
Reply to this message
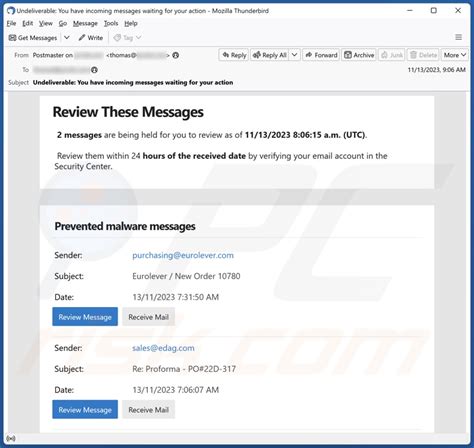pyautogui.click(x=234, y=55)
